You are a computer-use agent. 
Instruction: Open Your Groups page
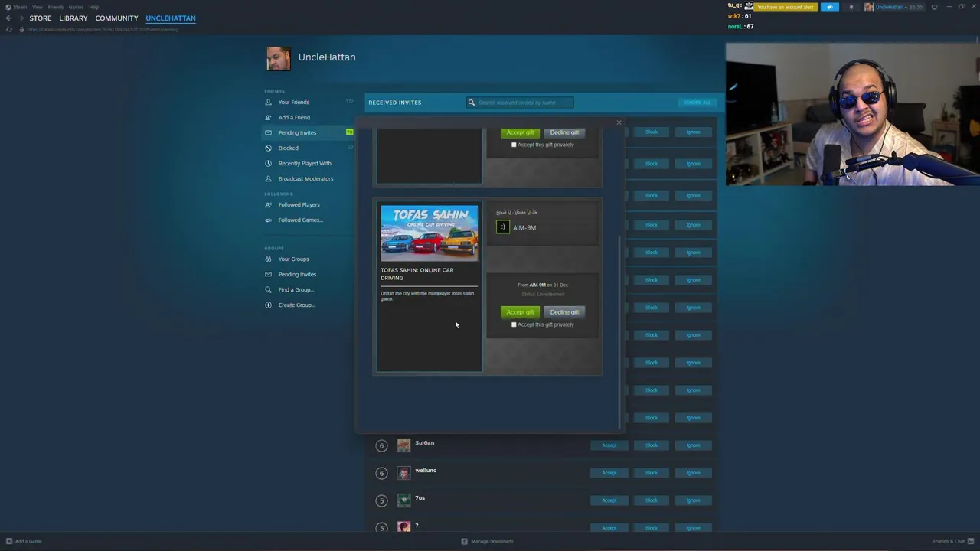[x=293, y=259]
